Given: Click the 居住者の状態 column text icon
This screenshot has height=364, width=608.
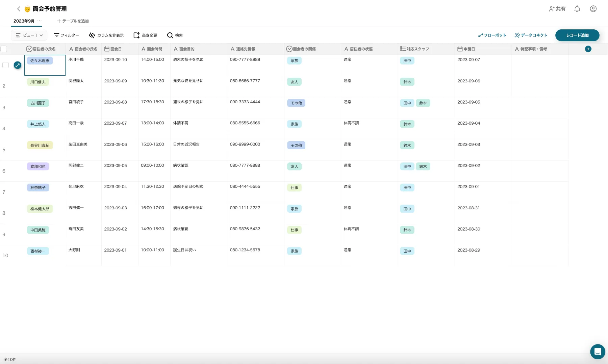Looking at the screenshot, I should [x=346, y=49].
